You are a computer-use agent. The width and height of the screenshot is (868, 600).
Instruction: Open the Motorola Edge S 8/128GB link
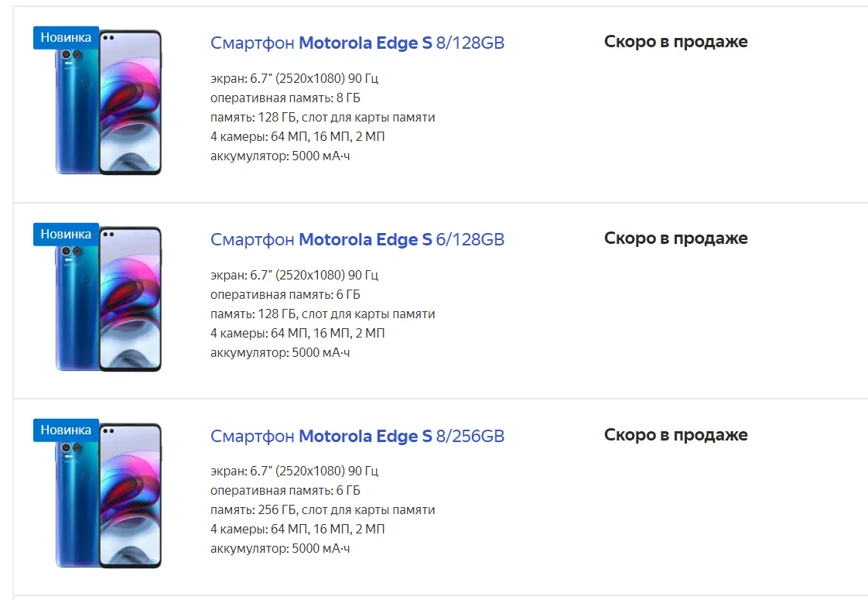357,43
